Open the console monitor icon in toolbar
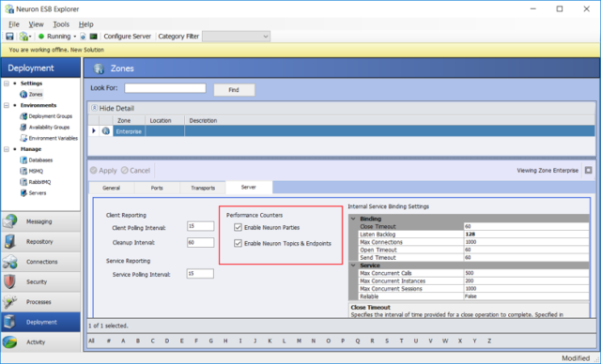Screen dimensions: 601x364 click(x=94, y=37)
